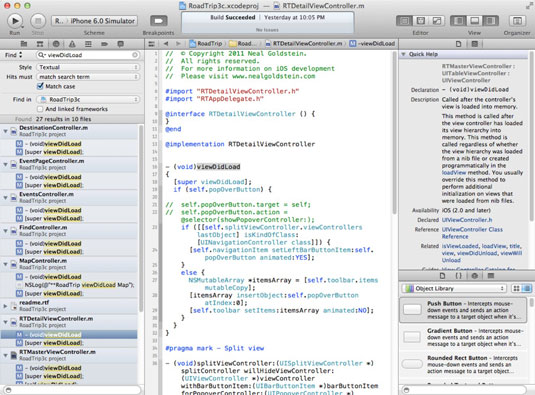Open the Log navigator tab
This screenshot has height=395, width=535.
tap(120, 44)
